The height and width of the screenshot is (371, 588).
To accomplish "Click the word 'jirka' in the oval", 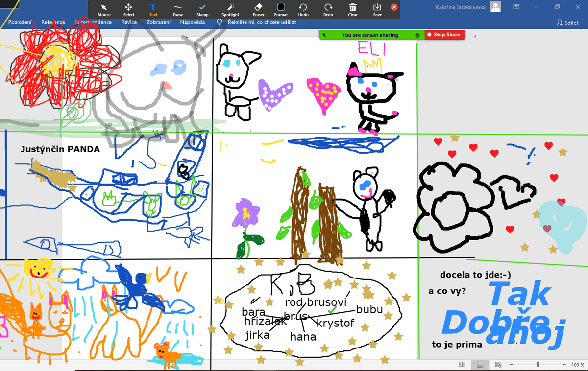I will click(x=257, y=335).
